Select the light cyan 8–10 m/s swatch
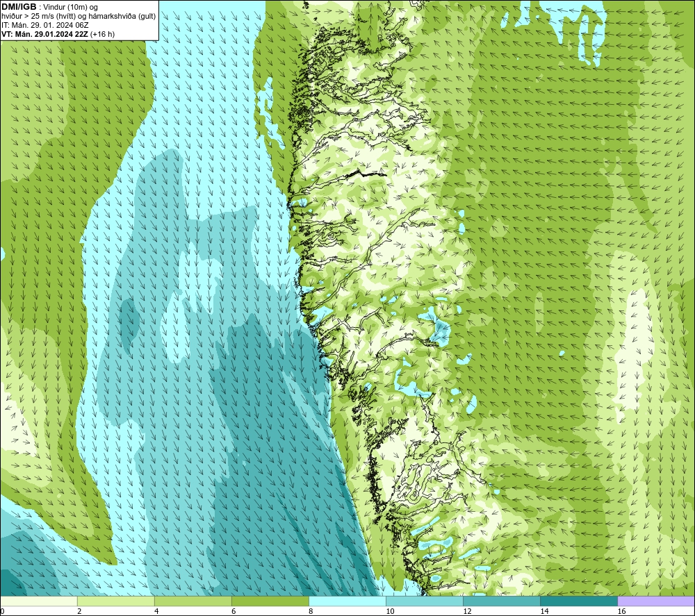This screenshot has width=695, height=616. tap(347, 601)
